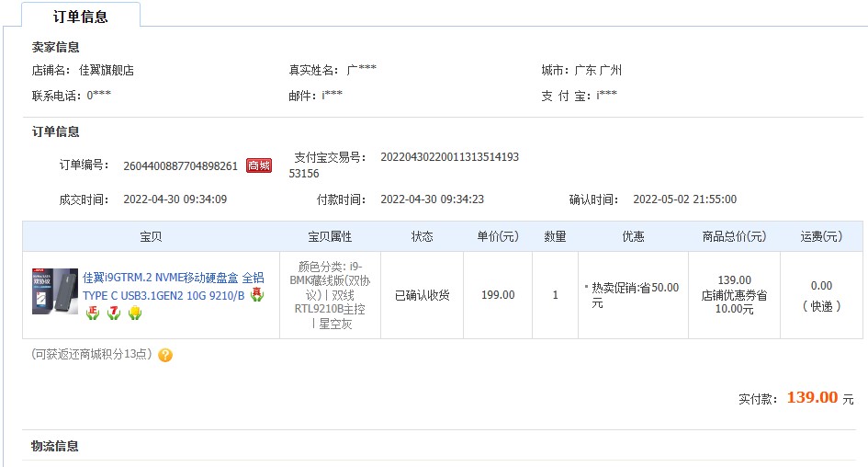Click the 0.00 (快递) shipping cell
The width and height of the screenshot is (868, 467).
pos(821,296)
